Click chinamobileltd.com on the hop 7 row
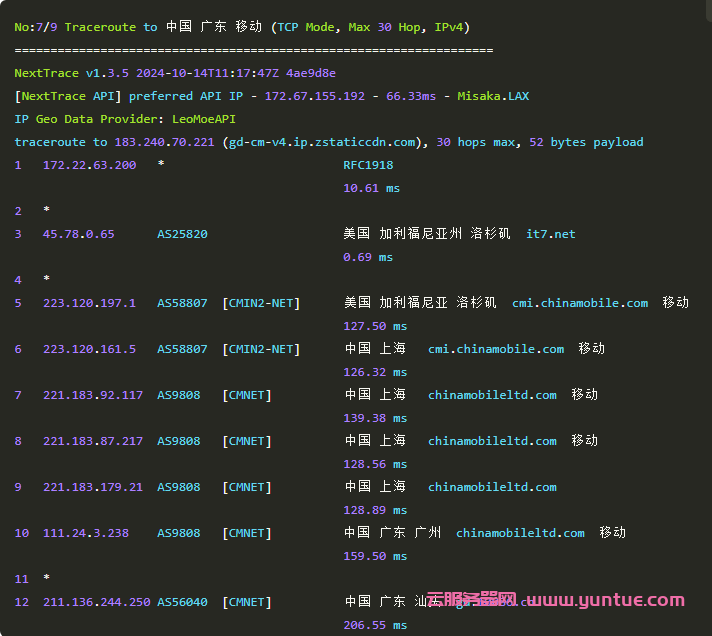This screenshot has height=636, width=712. point(492,395)
